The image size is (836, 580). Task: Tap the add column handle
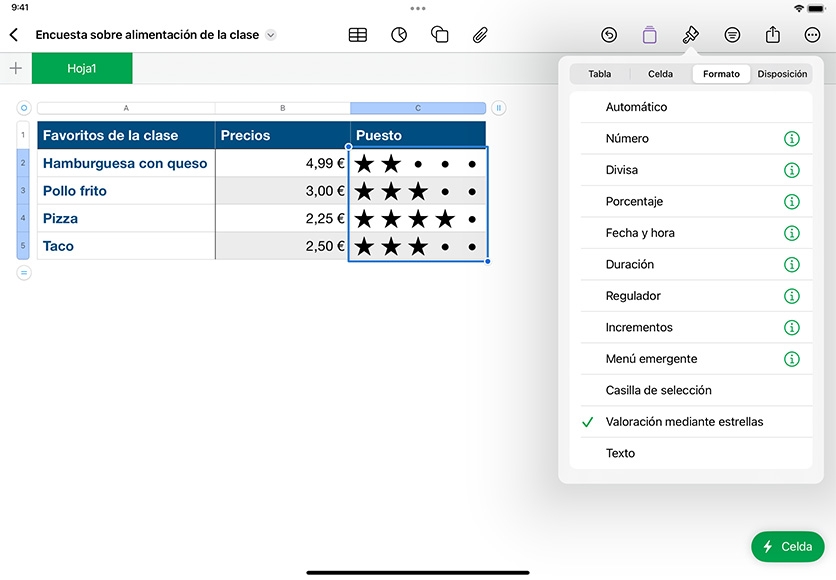[x=499, y=108]
